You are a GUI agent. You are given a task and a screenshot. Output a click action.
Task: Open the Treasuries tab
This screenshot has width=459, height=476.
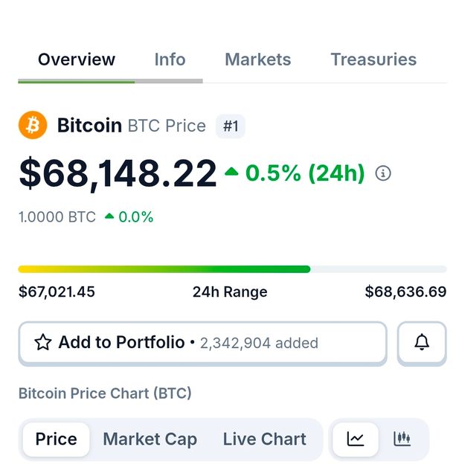tap(373, 59)
